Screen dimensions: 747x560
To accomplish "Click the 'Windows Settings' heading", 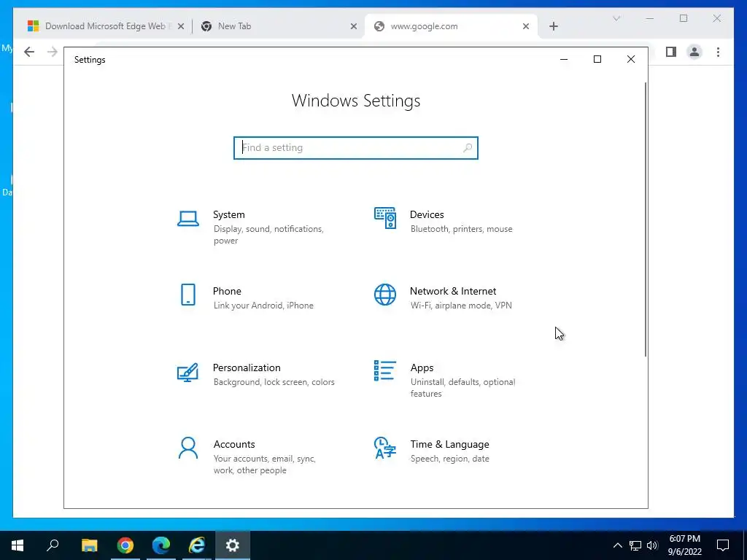I will click(356, 101).
